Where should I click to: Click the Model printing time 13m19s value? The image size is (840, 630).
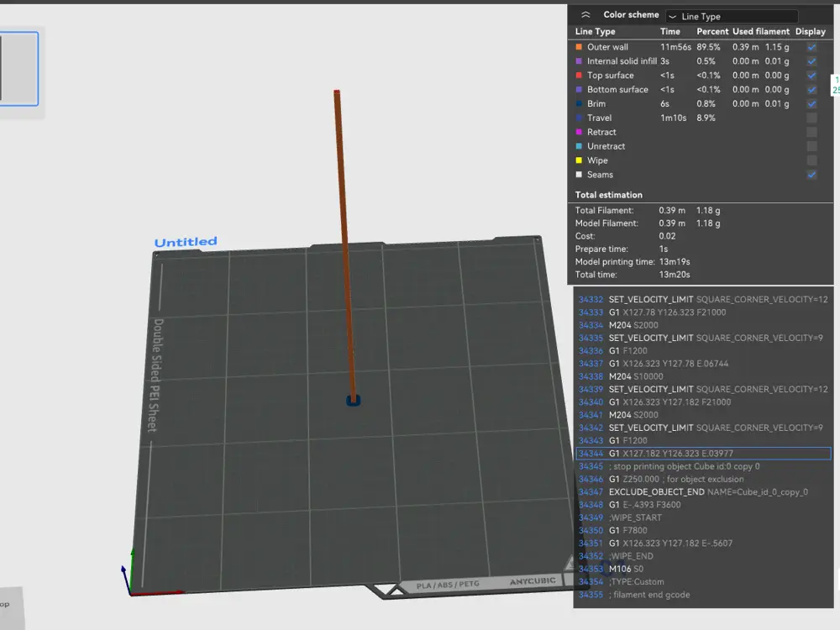[675, 262]
